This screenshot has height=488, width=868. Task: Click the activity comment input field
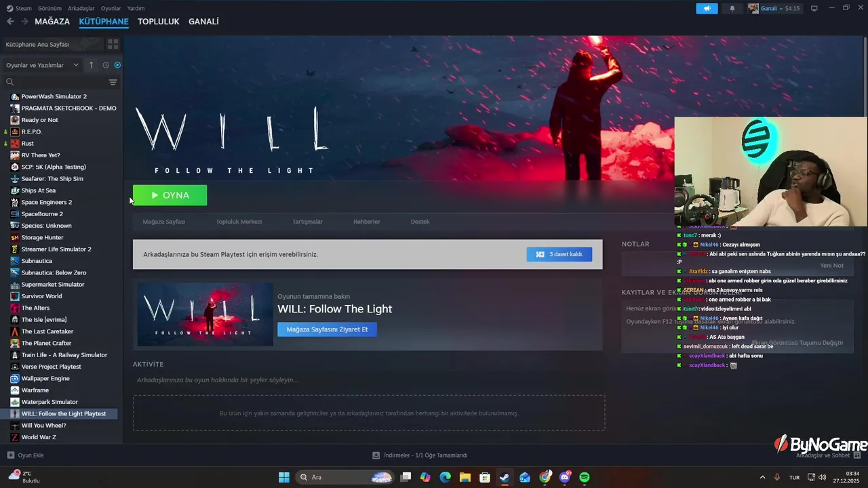(x=368, y=380)
